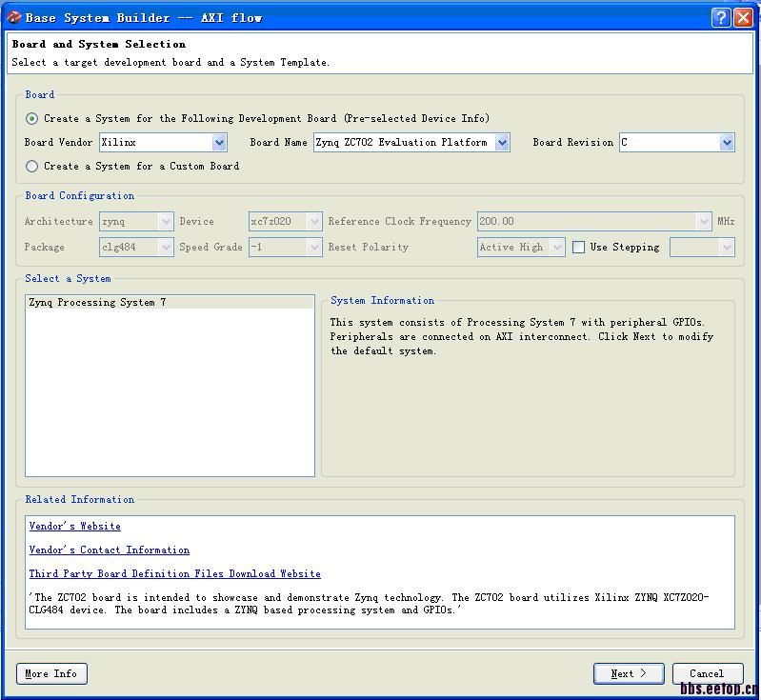
Task: Select Create a System for a Custom Board
Action: [32, 167]
